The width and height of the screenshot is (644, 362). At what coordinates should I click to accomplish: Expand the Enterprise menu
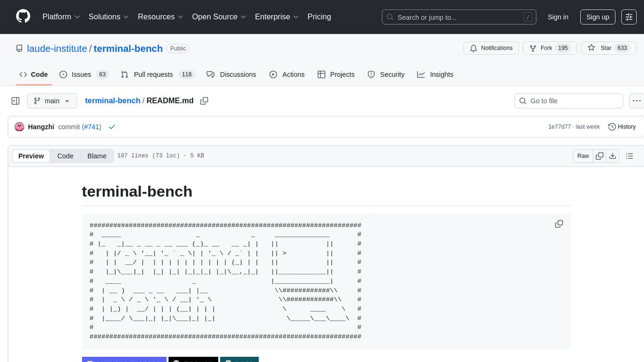(x=277, y=17)
